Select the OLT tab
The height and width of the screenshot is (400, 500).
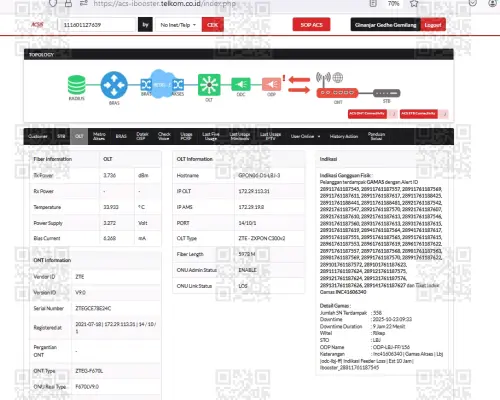79,136
